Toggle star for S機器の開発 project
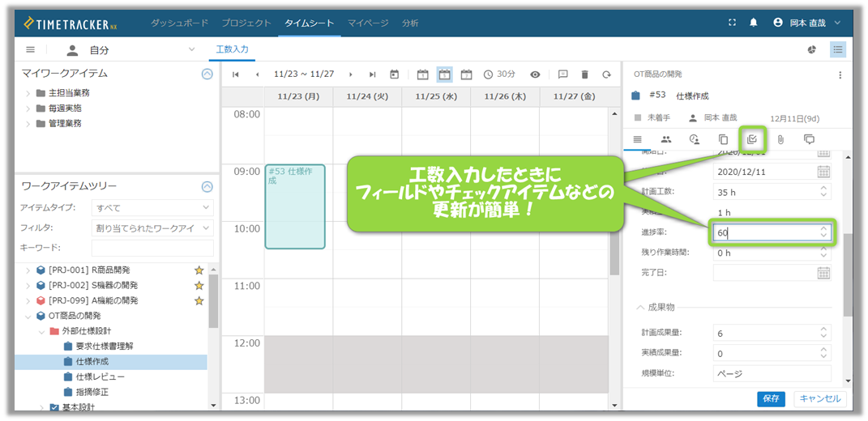Screen dimensions: 868x421 tap(199, 286)
